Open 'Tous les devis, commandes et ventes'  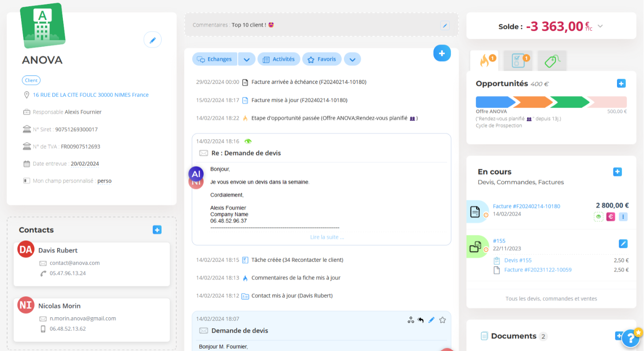(551, 299)
